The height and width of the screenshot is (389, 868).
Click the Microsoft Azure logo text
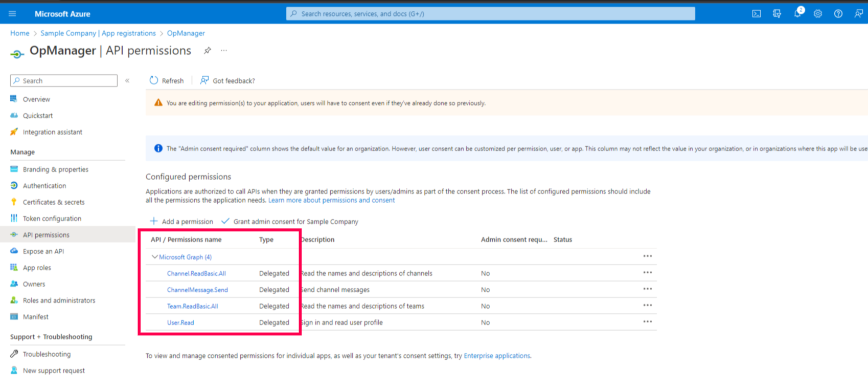point(62,14)
